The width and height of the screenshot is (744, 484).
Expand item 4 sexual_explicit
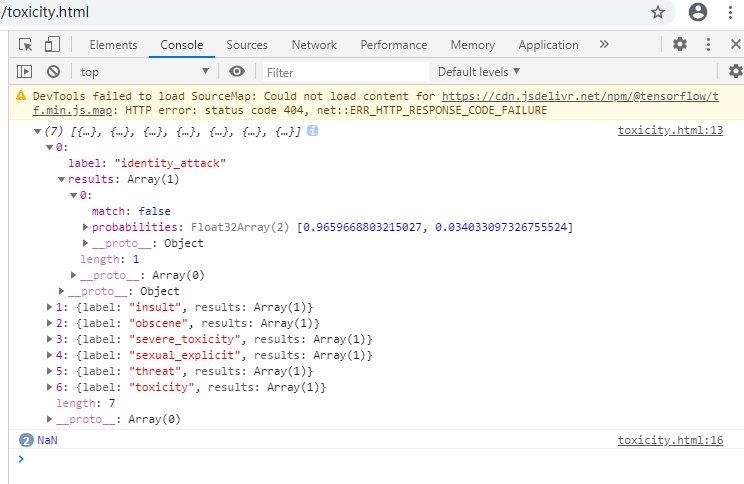[49, 355]
